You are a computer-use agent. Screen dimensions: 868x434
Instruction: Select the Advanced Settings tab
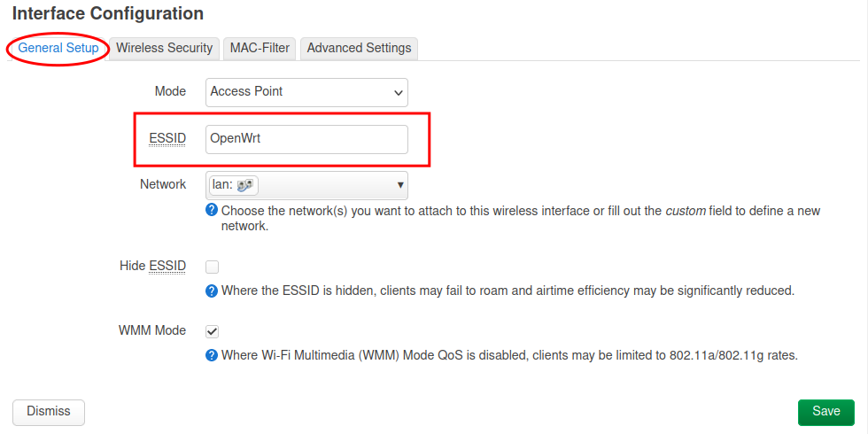pyautogui.click(x=359, y=48)
